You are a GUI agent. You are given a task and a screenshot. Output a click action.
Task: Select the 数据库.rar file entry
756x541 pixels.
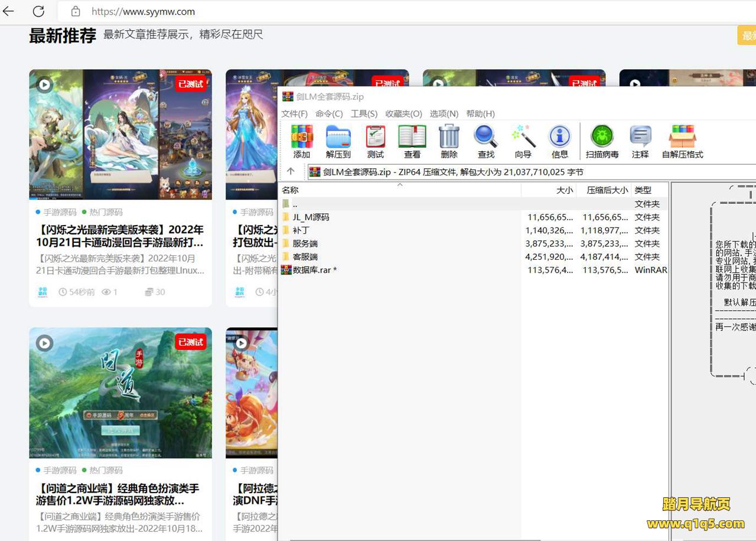[x=314, y=270]
